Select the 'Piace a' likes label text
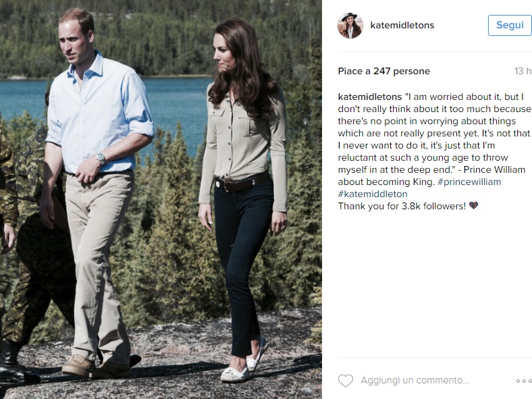 [x=354, y=72]
